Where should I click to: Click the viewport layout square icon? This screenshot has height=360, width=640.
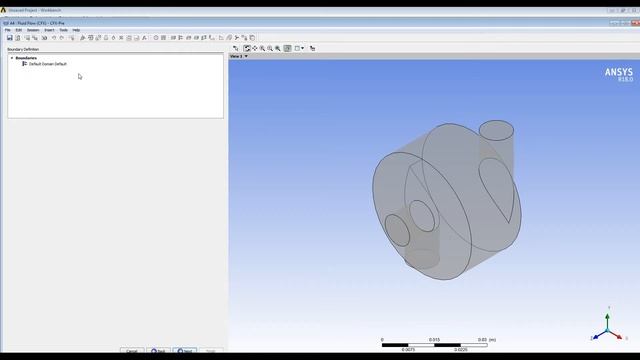(x=297, y=48)
